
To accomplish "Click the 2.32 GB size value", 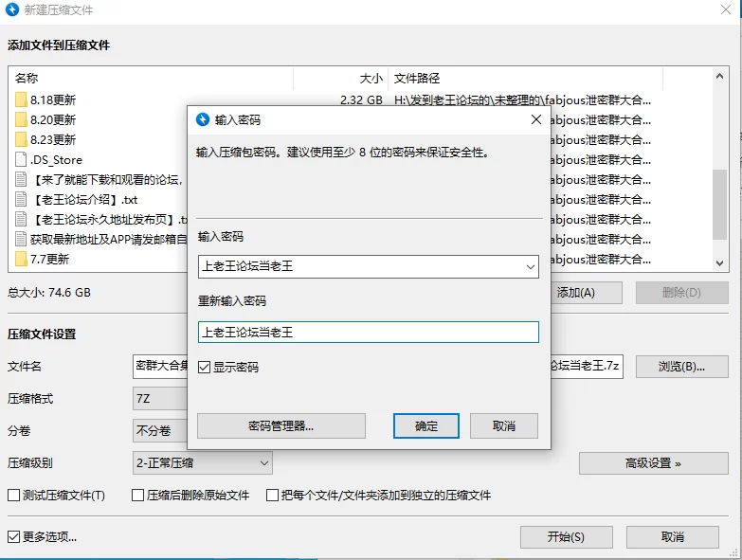I will click(x=361, y=99).
